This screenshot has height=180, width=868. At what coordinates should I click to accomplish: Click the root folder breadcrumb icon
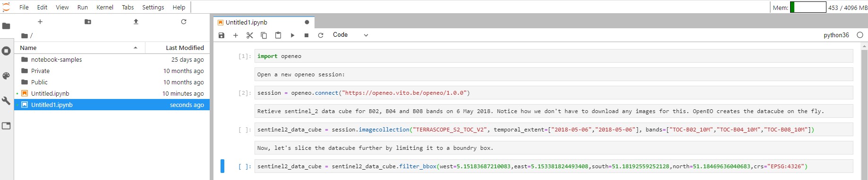(25, 36)
